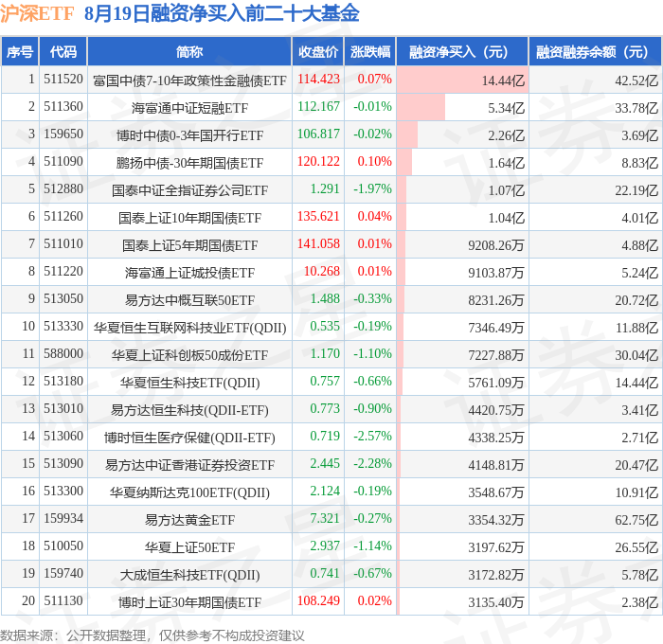
Task: Select 易方达黄金ETF name
Action: [x=189, y=520]
